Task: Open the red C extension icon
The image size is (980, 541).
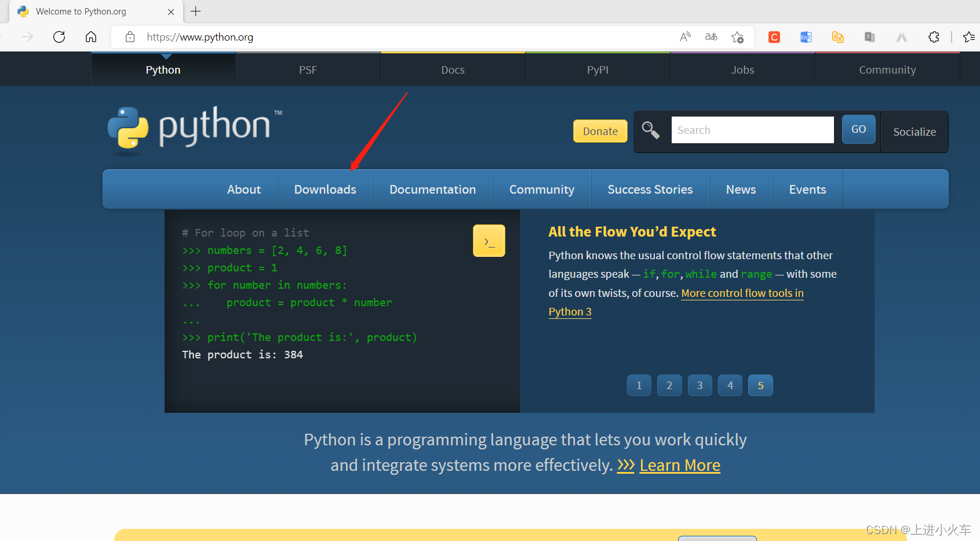Action: (774, 37)
